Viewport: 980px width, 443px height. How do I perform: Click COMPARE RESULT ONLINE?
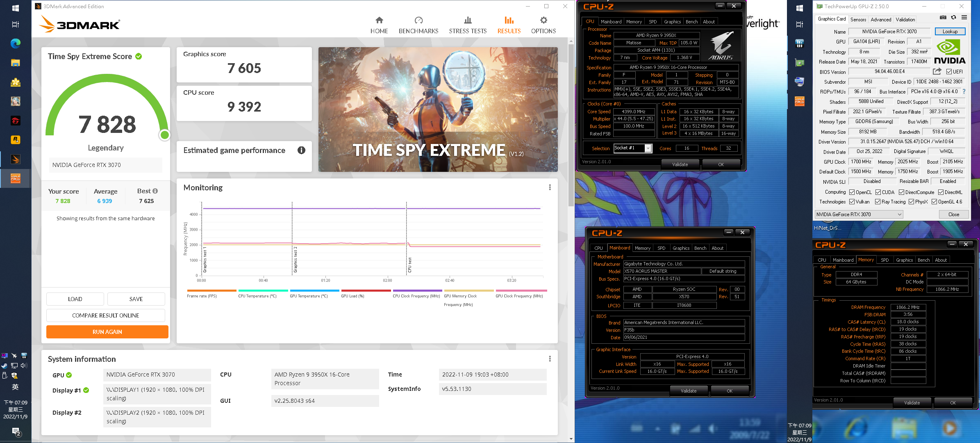tap(106, 315)
